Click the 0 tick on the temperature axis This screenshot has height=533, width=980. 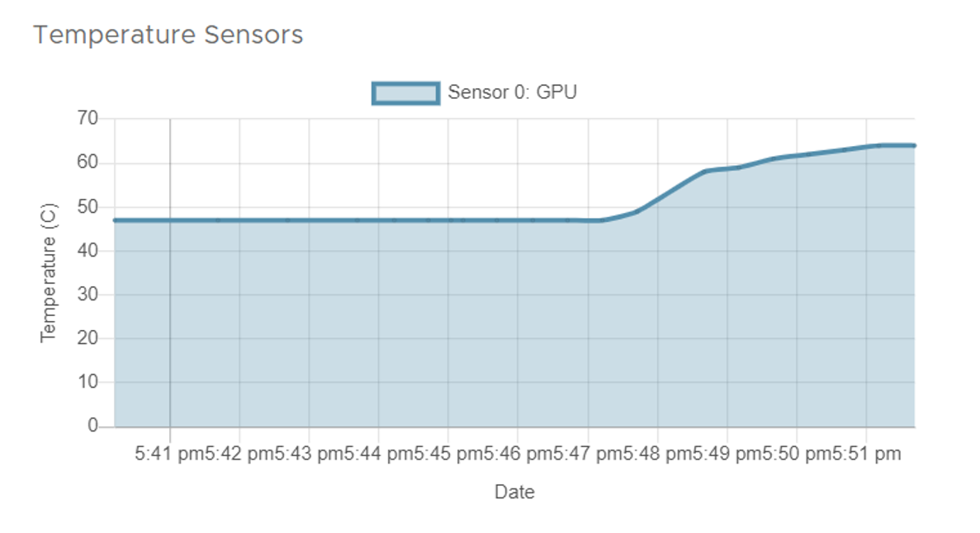tap(92, 427)
